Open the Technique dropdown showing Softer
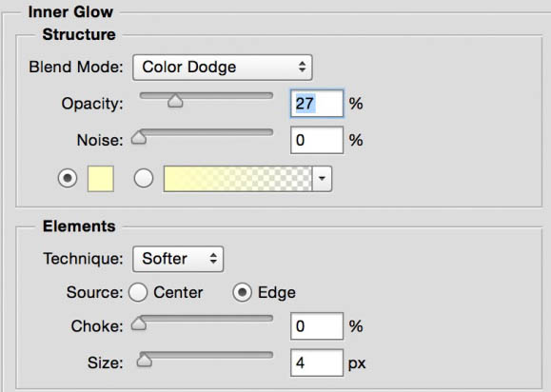Image resolution: width=551 pixels, height=392 pixels. (x=178, y=259)
